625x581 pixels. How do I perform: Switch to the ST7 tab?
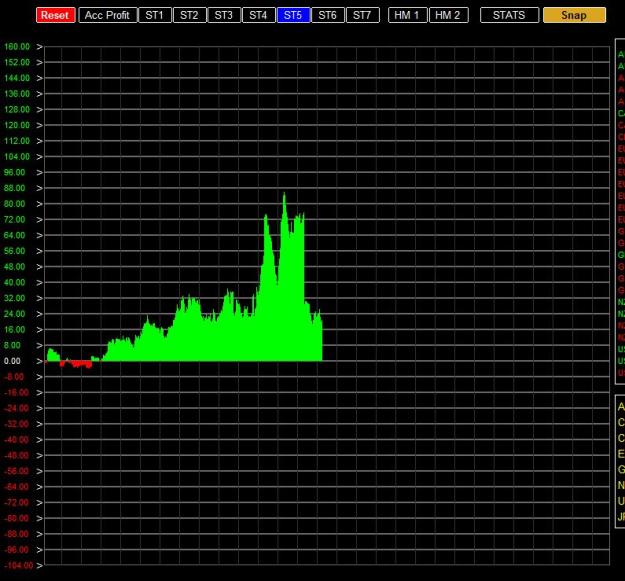[x=362, y=16]
